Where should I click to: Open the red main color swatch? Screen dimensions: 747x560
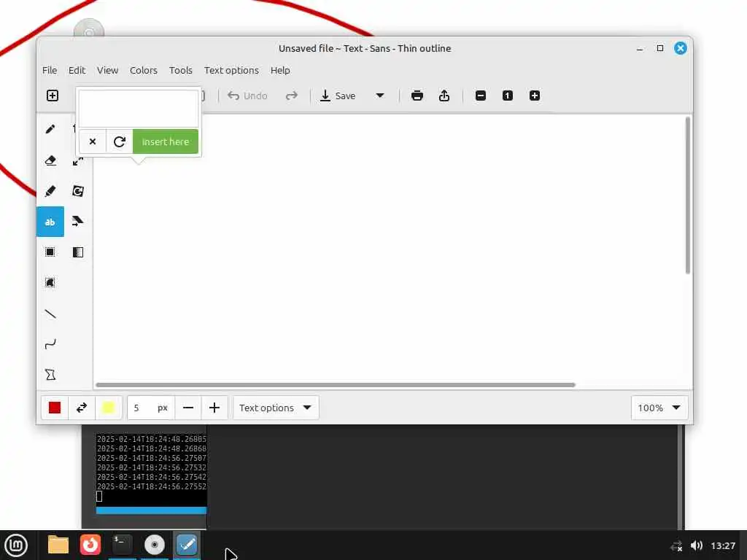(55, 408)
